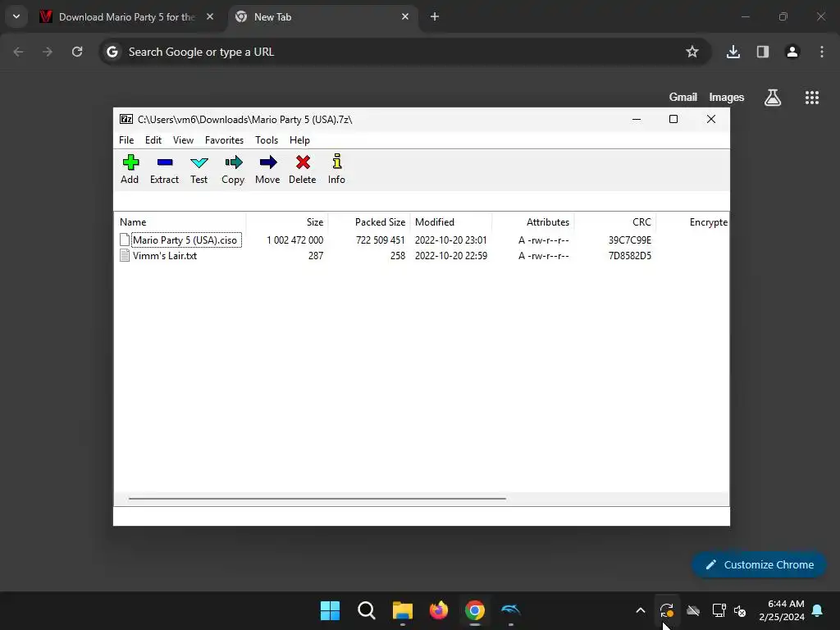Open the View menu
Viewport: 840px width, 630px height.
tap(183, 139)
